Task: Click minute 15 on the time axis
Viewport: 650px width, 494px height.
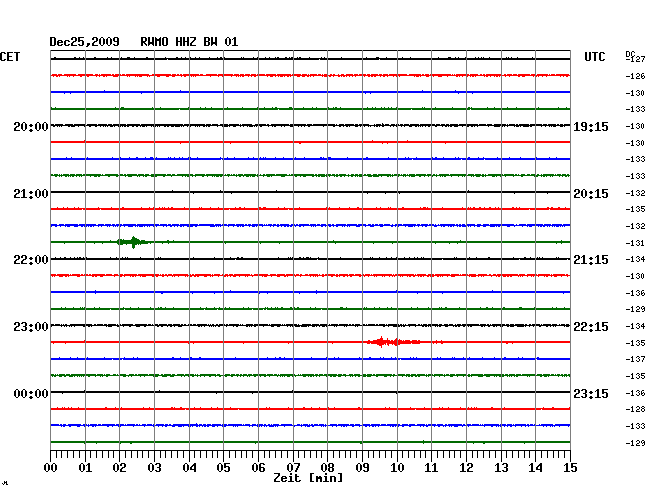Action: pos(570,468)
